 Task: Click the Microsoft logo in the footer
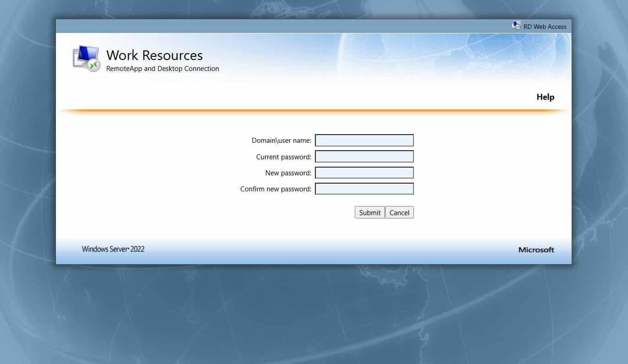536,250
